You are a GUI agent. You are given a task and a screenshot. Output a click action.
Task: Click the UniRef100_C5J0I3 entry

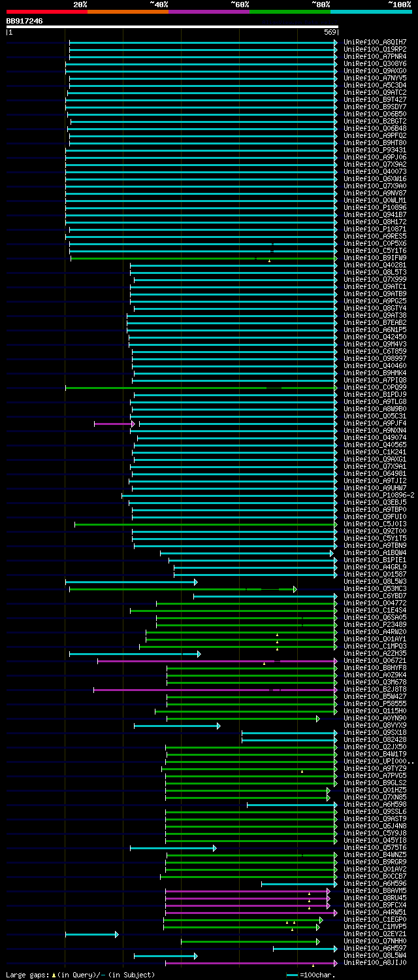375,524
